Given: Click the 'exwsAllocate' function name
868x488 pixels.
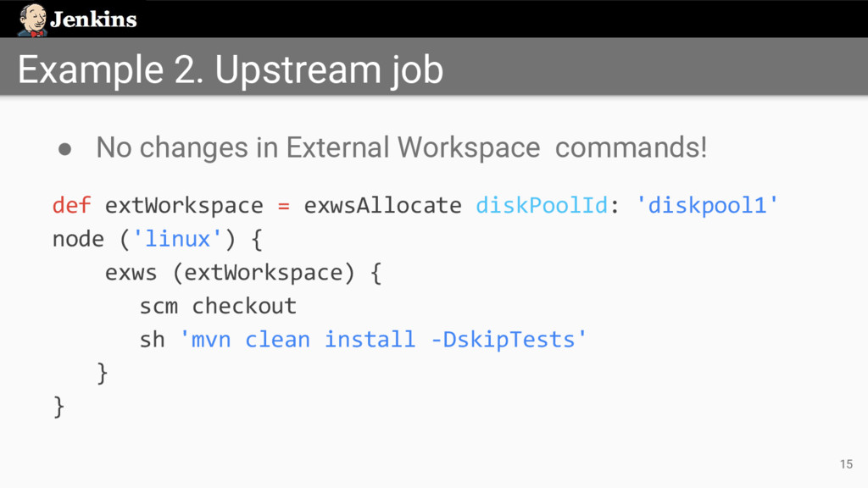Looking at the screenshot, I should (382, 206).
